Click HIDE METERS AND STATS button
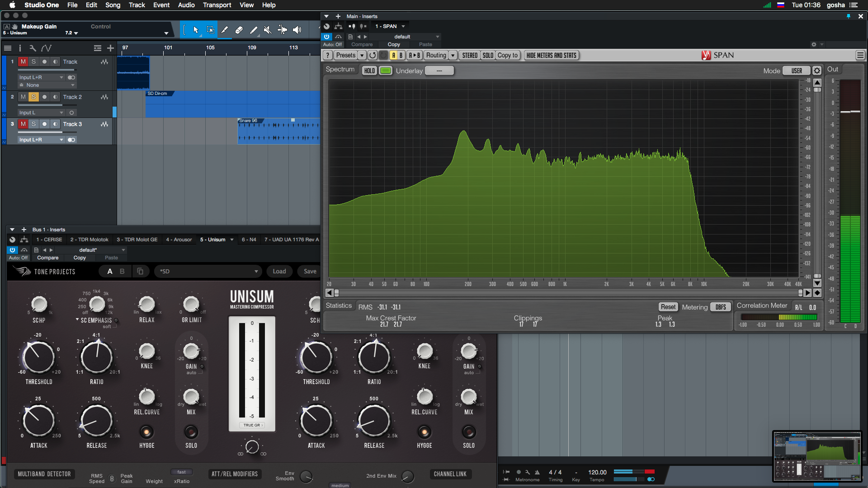 point(551,56)
